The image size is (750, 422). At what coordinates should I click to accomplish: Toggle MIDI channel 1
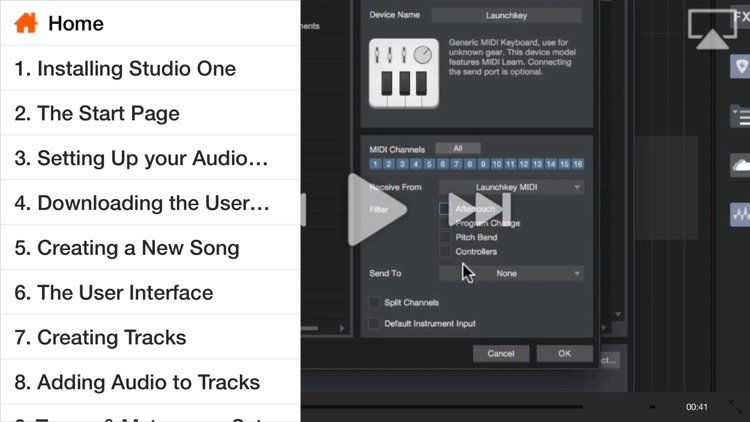[375, 164]
